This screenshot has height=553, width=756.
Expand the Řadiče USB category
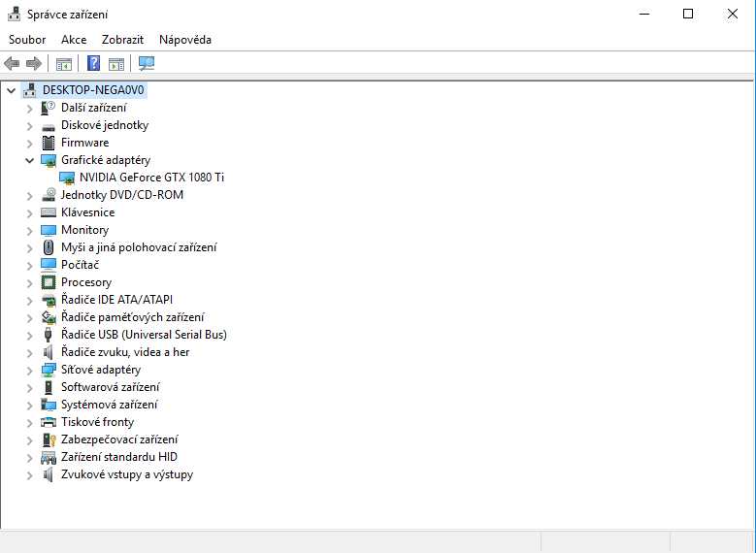(29, 335)
